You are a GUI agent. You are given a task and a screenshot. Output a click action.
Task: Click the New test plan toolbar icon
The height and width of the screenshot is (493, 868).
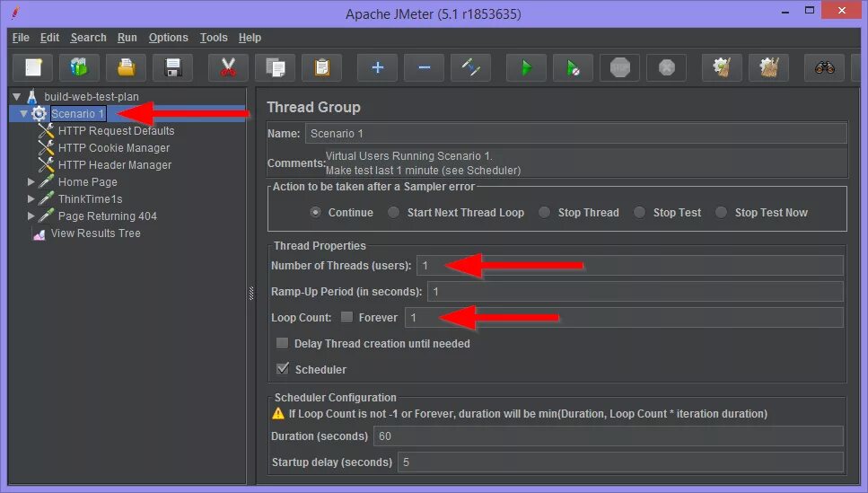tap(32, 68)
